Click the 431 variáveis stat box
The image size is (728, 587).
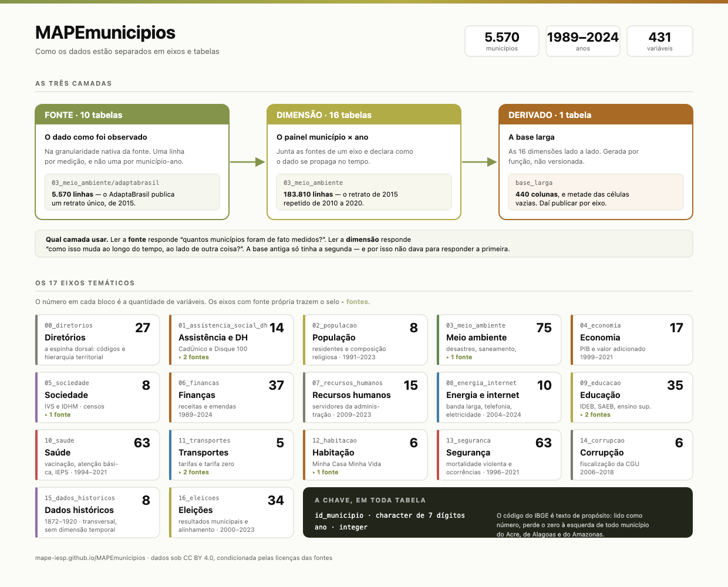pyautogui.click(x=660, y=41)
